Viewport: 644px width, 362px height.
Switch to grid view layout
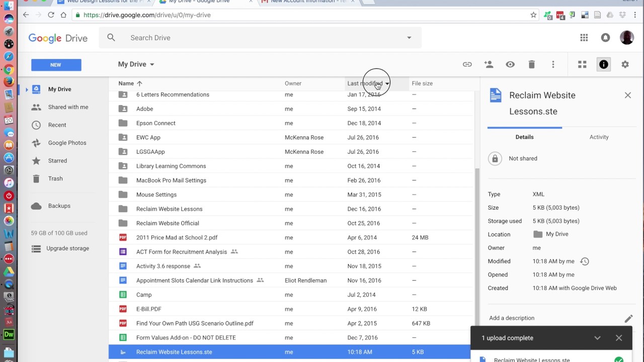[x=582, y=64]
